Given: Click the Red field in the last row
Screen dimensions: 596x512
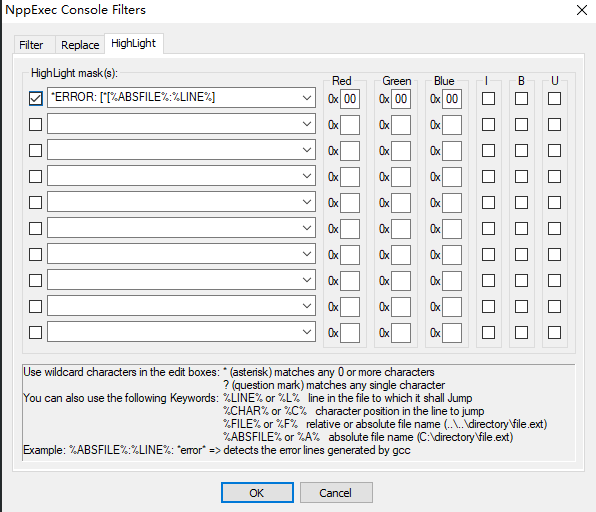Looking at the screenshot, I should pyautogui.click(x=350, y=333).
